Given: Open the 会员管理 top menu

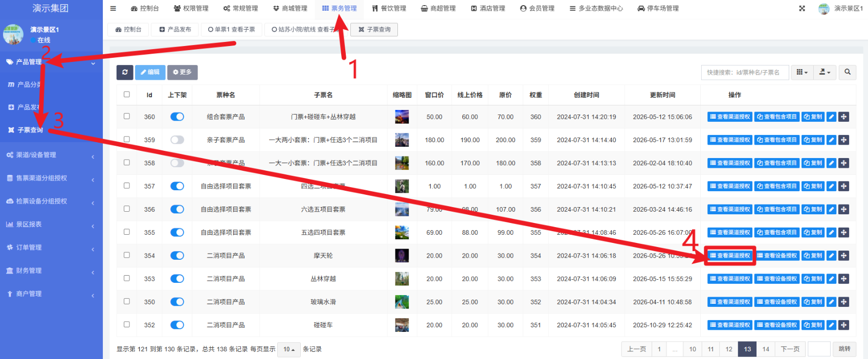Looking at the screenshot, I should (x=537, y=8).
